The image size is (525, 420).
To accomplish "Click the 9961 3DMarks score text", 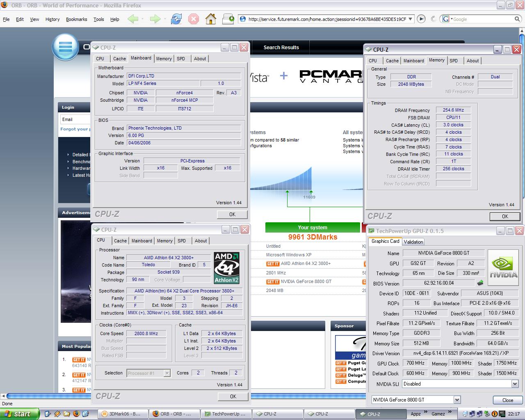I will (313, 237).
